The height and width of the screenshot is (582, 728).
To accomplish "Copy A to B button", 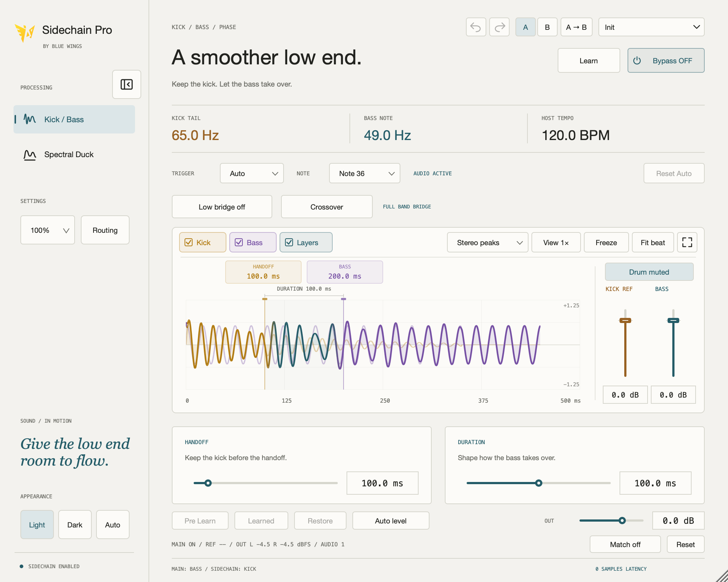I will [x=577, y=27].
